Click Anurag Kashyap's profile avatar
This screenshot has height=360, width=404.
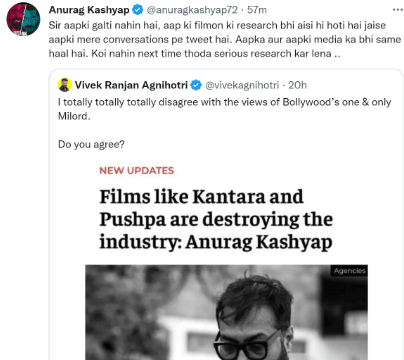(23, 19)
